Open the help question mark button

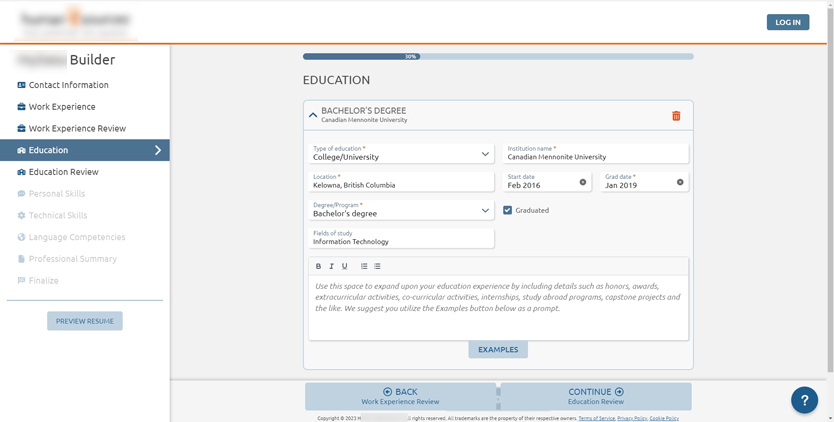[x=804, y=399]
